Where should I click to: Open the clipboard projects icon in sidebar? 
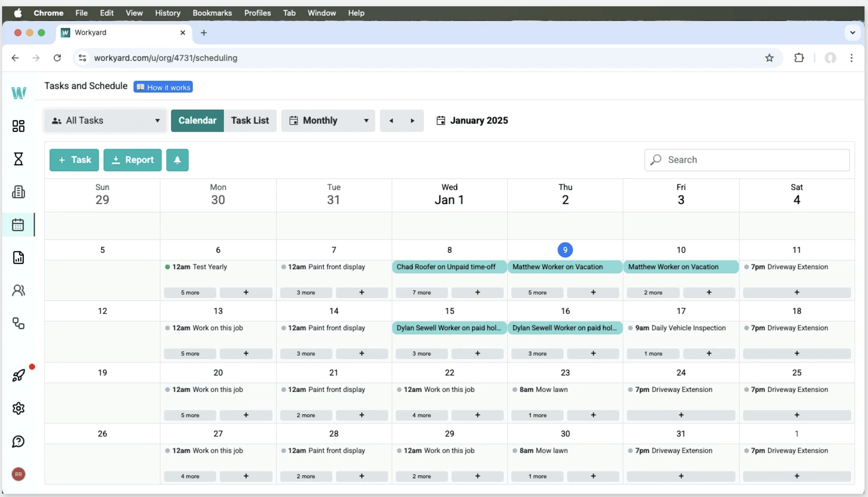18,192
